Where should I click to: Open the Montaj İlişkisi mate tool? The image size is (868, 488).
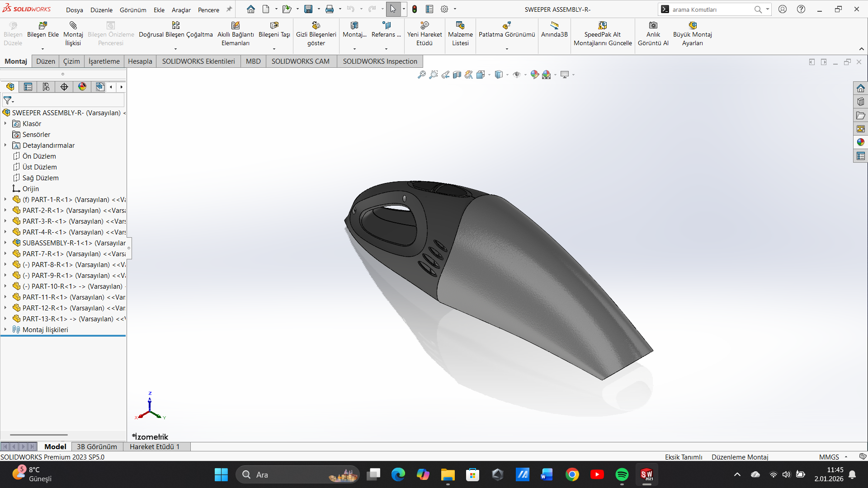click(73, 26)
